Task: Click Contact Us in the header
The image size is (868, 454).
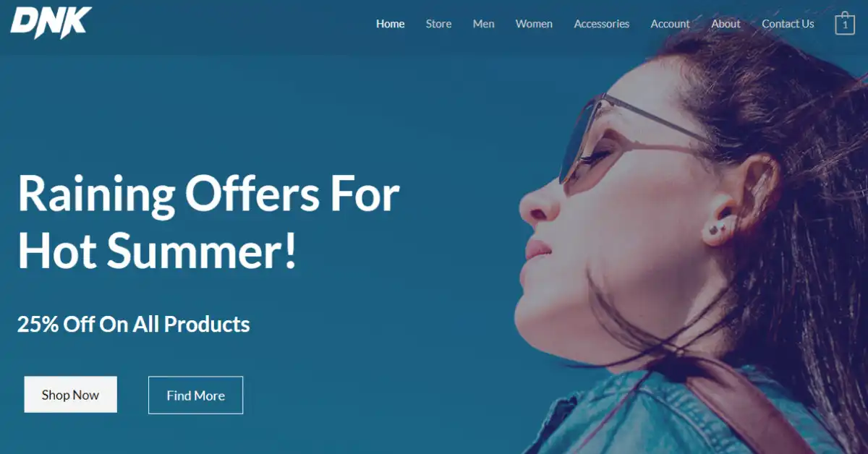Action: click(x=788, y=24)
